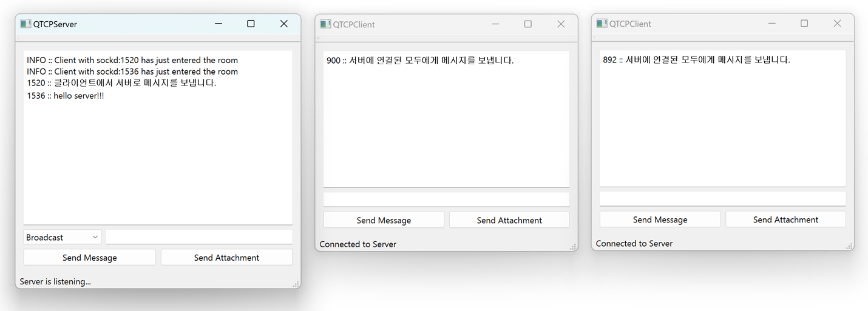Minimize the client window showing 892
Viewport: 868px width, 311px height.
(x=771, y=23)
